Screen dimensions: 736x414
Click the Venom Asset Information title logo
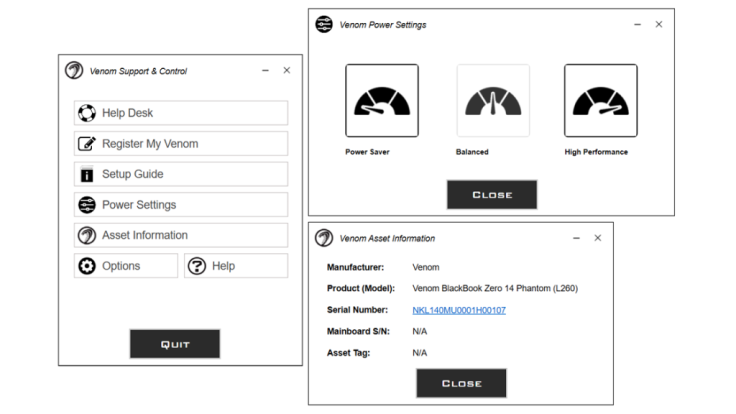(324, 238)
